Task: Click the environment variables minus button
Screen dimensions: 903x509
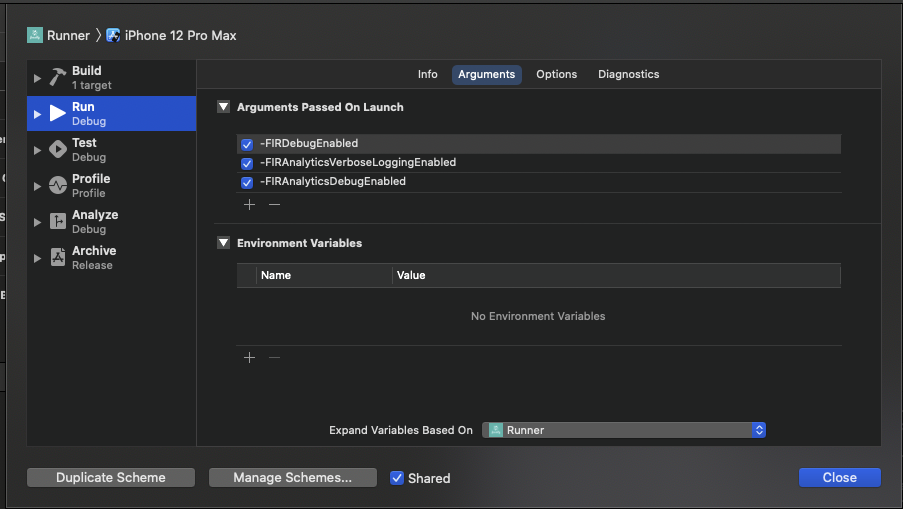Action: pyautogui.click(x=275, y=358)
